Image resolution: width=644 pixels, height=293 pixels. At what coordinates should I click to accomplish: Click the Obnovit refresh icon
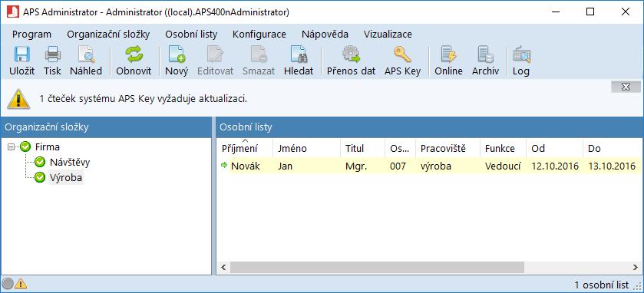click(x=134, y=54)
